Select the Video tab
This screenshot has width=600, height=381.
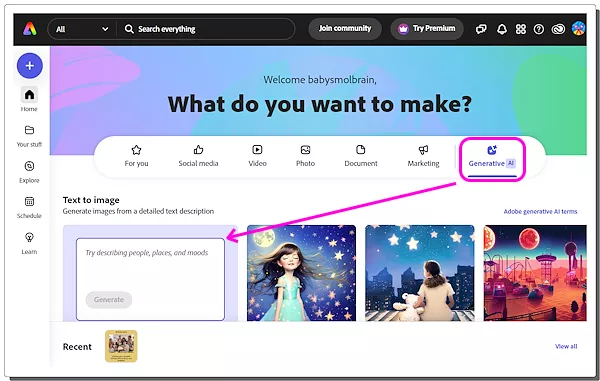(257, 156)
